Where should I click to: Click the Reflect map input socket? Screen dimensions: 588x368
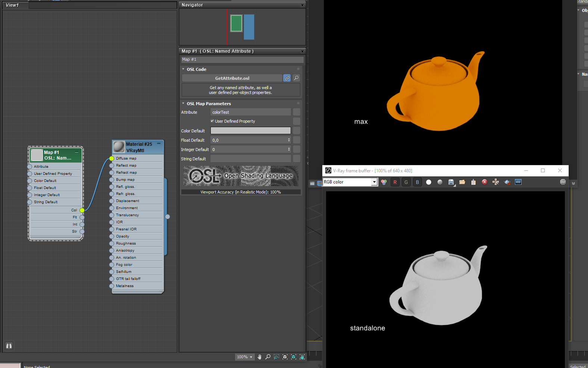point(112,166)
